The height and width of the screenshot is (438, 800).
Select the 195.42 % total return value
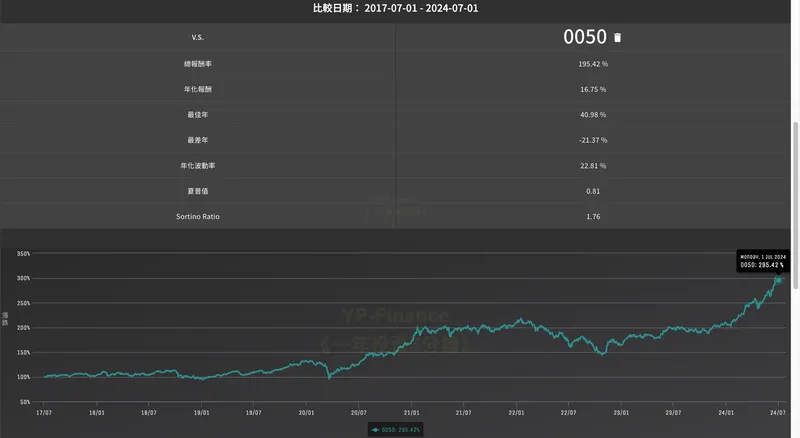click(x=593, y=64)
